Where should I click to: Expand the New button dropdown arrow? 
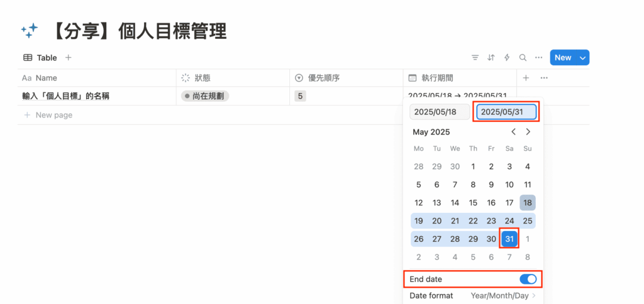pos(582,58)
